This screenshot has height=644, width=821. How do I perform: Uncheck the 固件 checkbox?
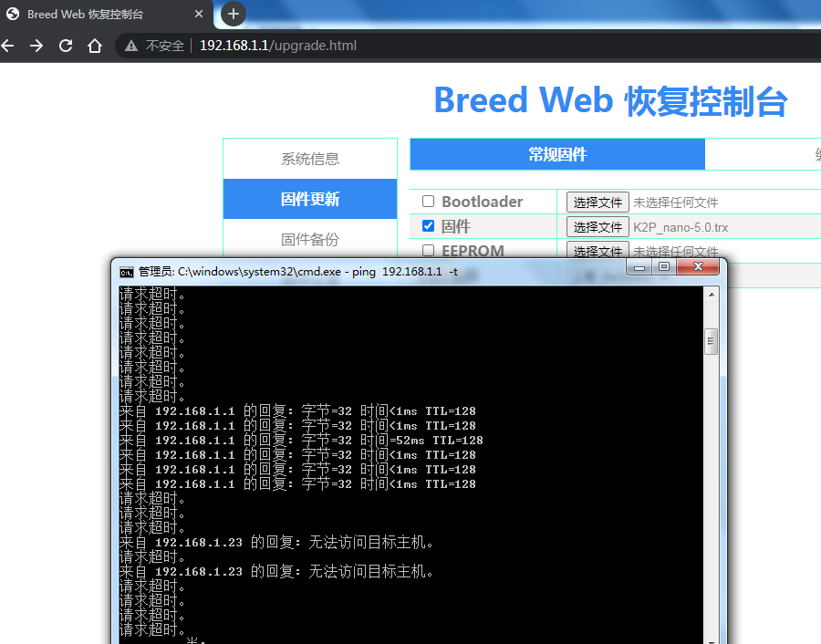(428, 226)
